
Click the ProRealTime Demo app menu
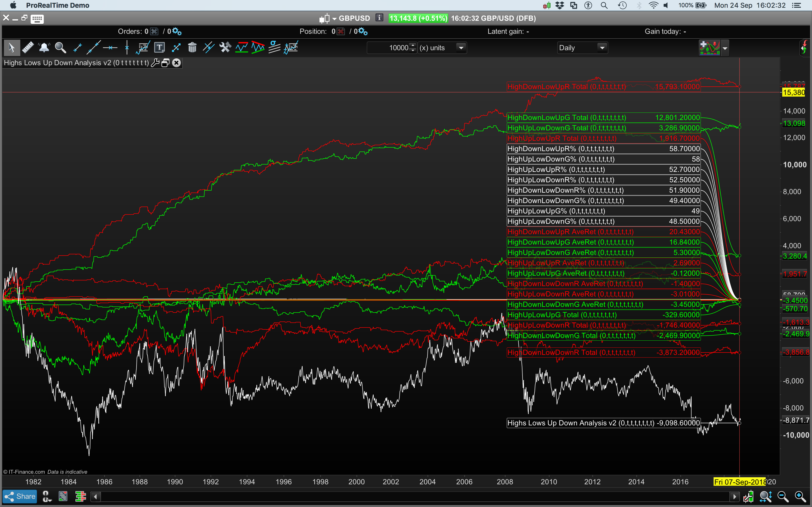[57, 5]
